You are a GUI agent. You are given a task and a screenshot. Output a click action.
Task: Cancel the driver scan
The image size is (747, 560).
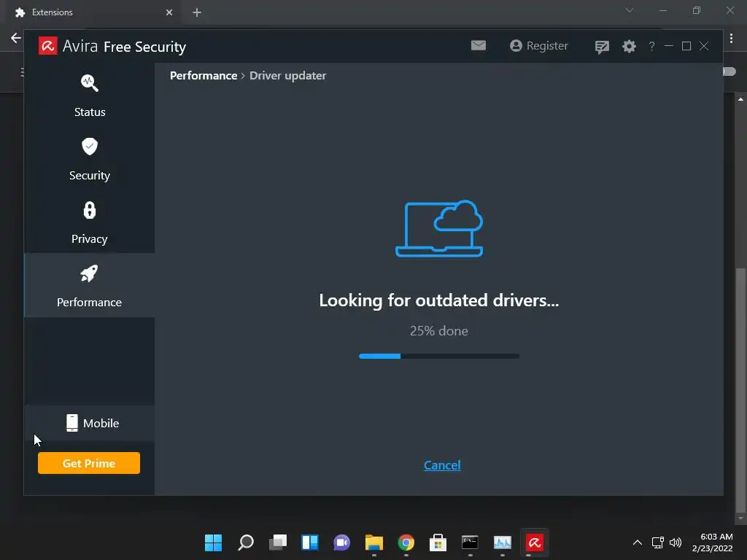442,465
